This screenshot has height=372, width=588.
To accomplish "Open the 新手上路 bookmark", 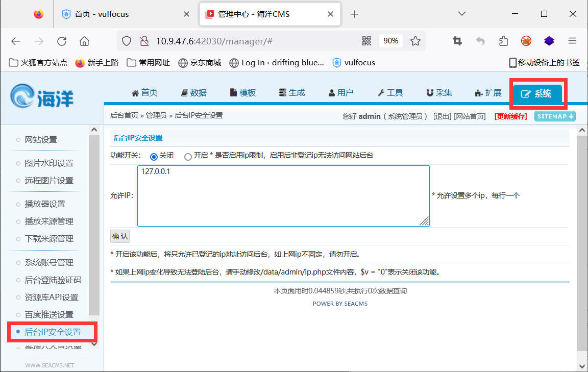I will pyautogui.click(x=97, y=63).
